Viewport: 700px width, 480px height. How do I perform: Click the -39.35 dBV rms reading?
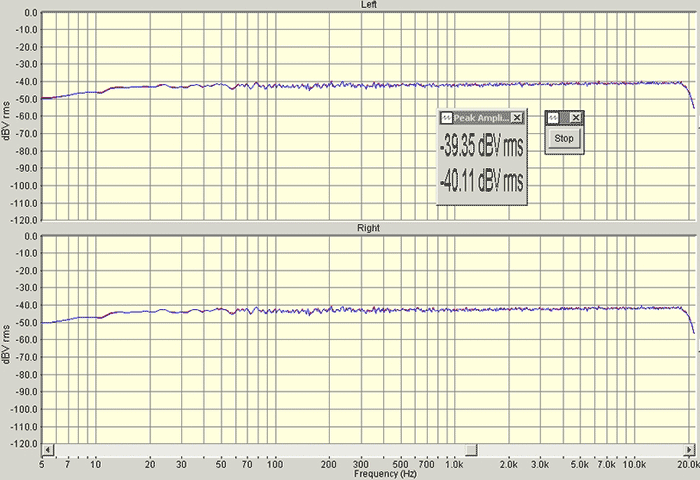482,146
